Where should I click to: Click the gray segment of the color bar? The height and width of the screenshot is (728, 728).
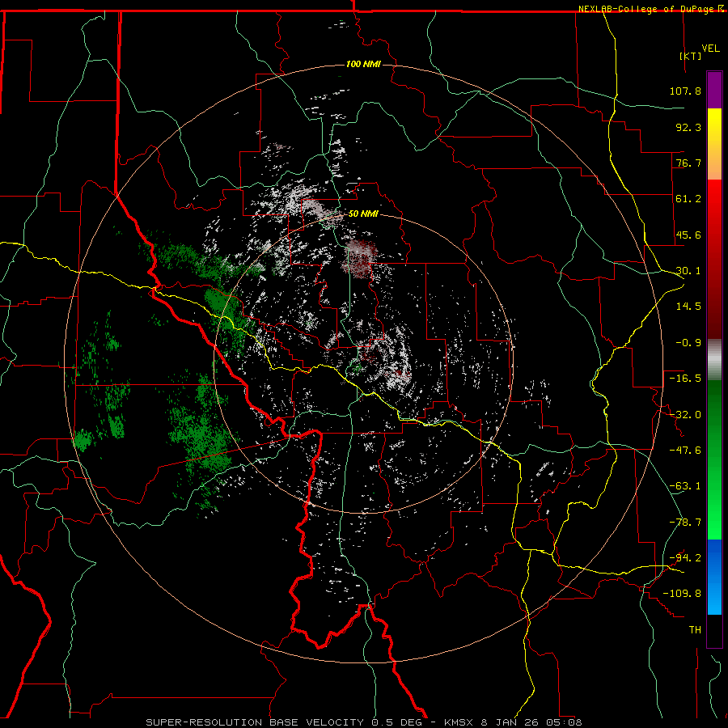[x=714, y=360]
